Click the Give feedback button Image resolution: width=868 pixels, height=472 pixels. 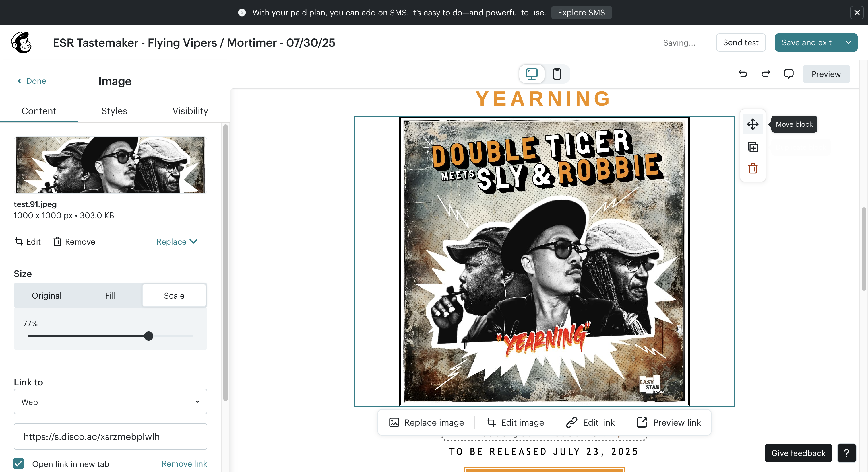point(798,453)
